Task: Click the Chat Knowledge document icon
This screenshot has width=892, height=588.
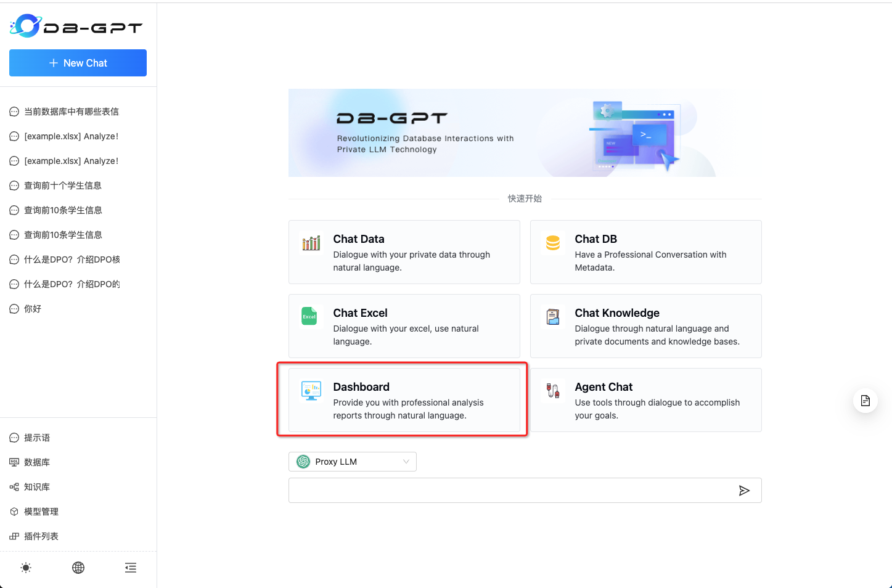Action: pos(553,317)
